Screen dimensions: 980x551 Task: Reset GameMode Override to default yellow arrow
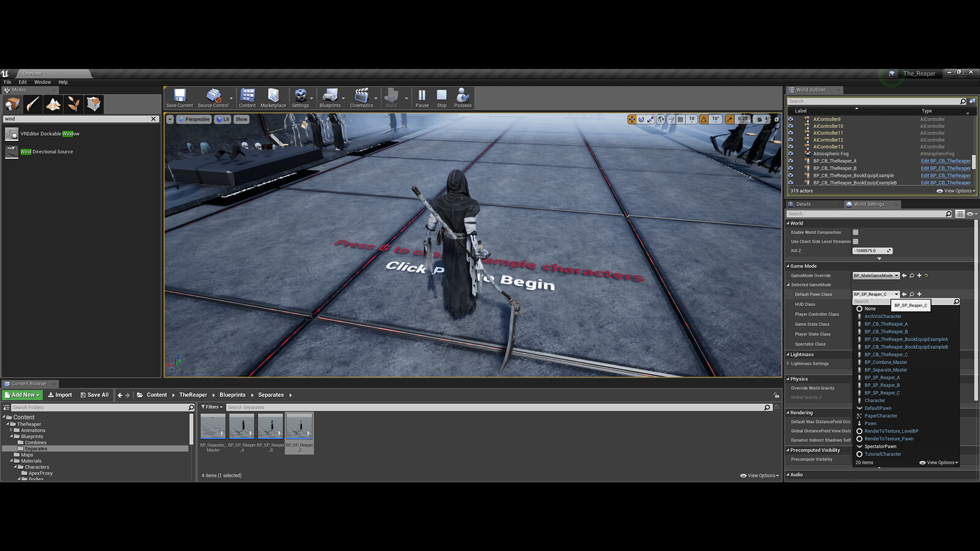pos(926,275)
